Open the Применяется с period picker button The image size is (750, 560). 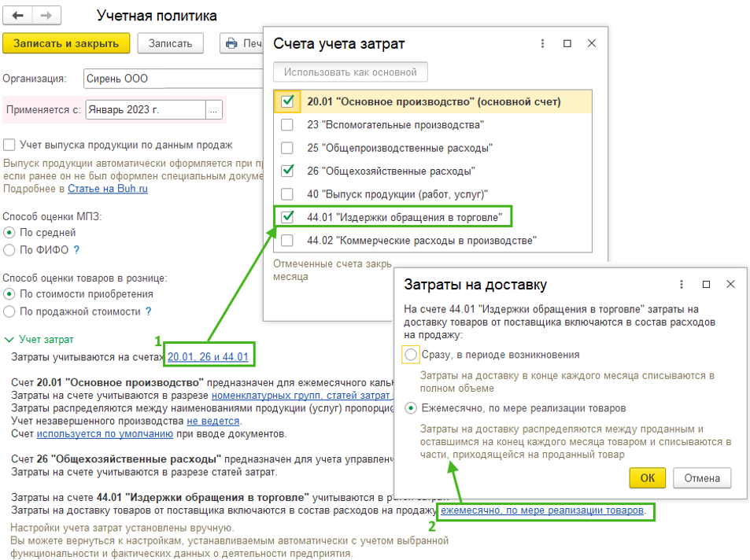click(213, 110)
